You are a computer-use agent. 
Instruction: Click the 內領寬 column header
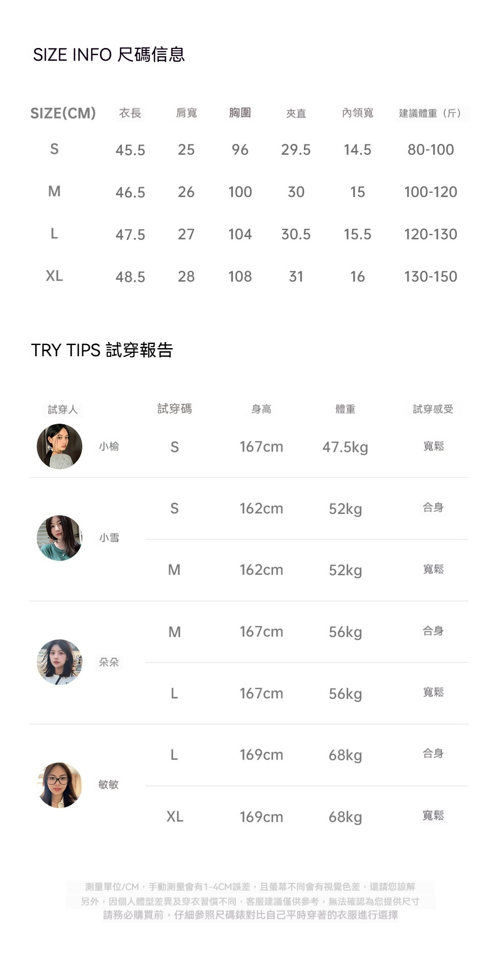(x=357, y=113)
